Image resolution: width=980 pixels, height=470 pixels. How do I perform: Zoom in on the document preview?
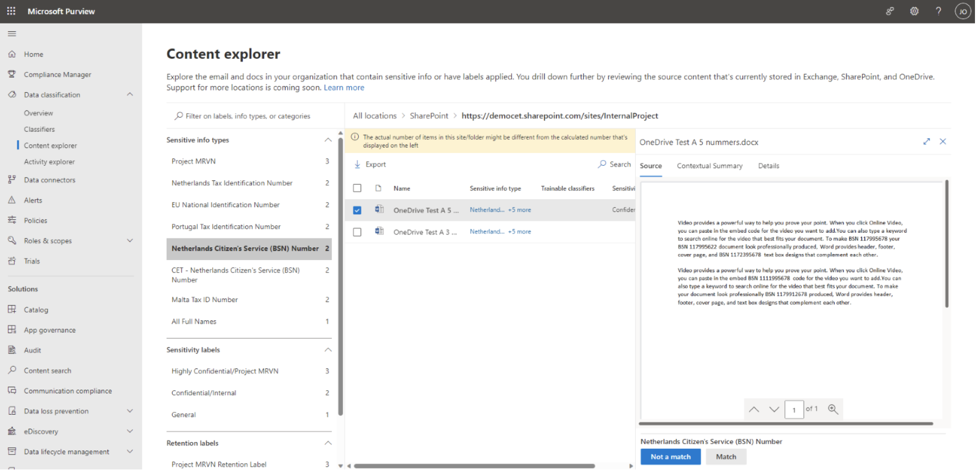(x=833, y=409)
